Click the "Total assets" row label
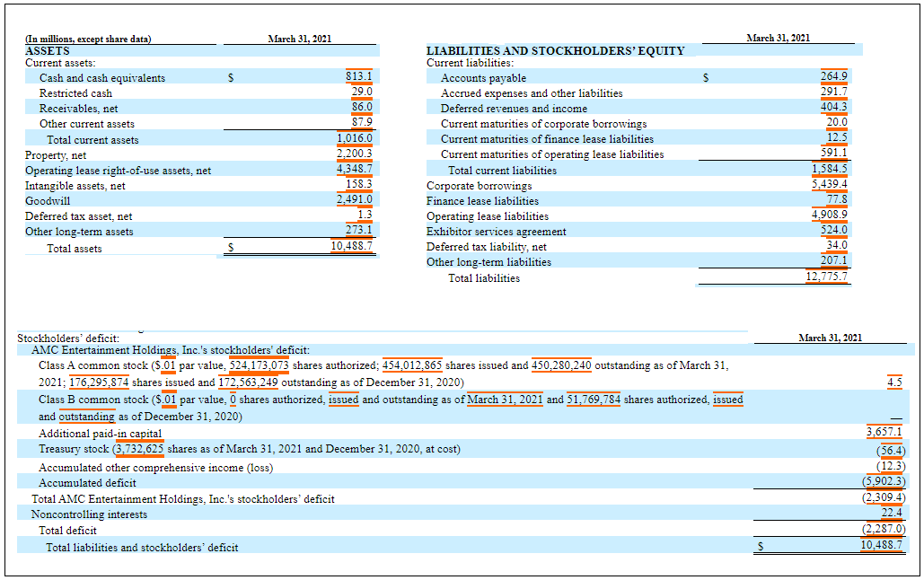The image size is (924, 580). (75, 249)
